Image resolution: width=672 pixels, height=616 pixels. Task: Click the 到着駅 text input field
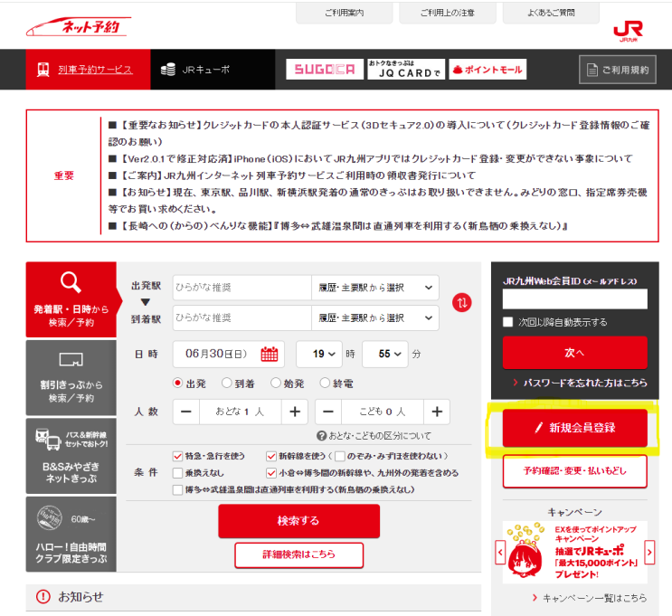242,318
